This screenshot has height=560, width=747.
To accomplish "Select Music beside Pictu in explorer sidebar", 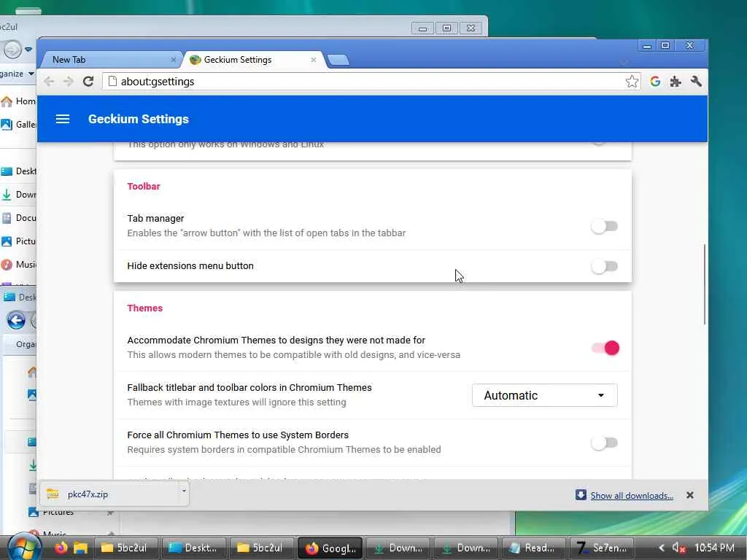I will (x=18, y=264).
